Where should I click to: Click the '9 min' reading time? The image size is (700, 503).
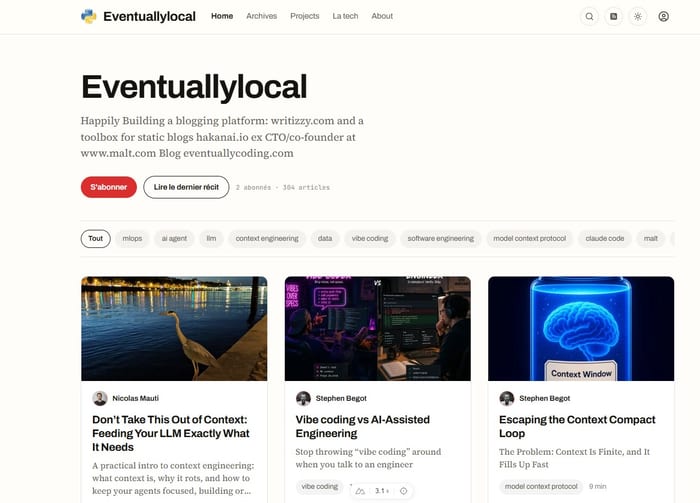[x=597, y=486]
